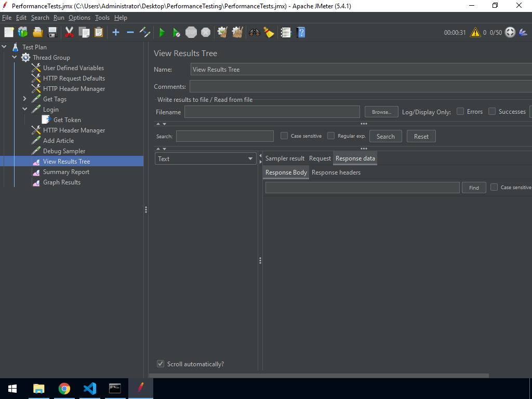532x399 pixels.
Task: Click the Stop test icon
Action: point(191,32)
